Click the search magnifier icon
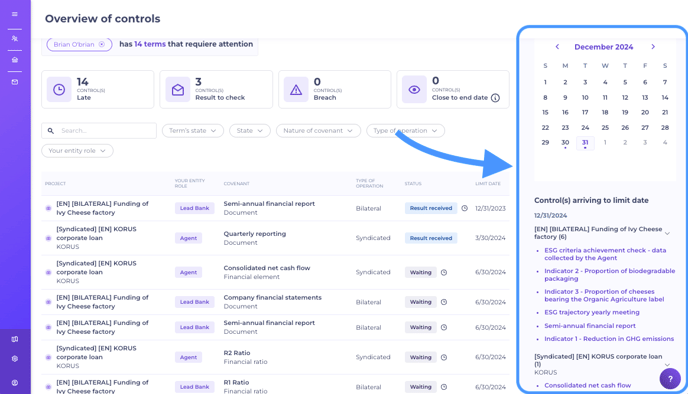The height and width of the screenshot is (394, 688). coord(51,131)
